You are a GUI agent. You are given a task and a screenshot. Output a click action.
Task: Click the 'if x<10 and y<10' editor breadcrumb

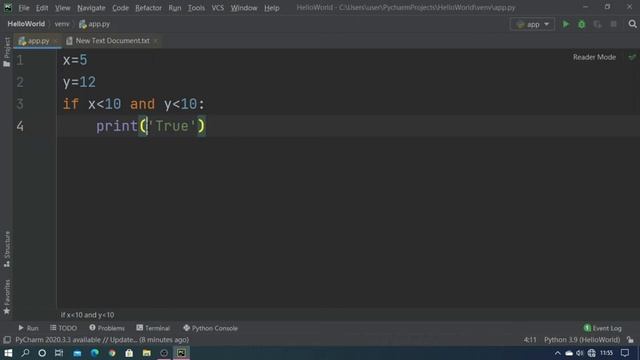pos(87,315)
